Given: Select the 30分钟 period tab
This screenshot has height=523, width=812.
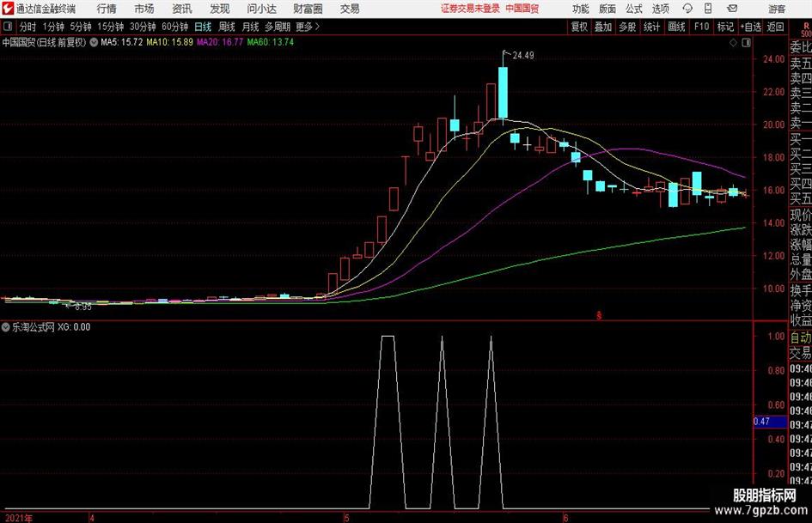Looking at the screenshot, I should tap(143, 27).
